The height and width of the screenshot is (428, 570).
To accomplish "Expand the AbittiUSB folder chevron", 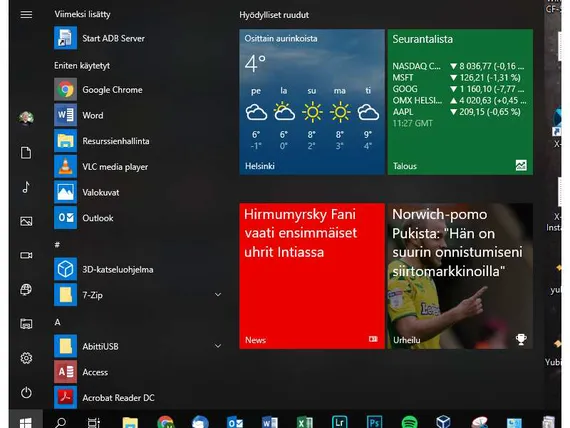I will click(x=218, y=346).
